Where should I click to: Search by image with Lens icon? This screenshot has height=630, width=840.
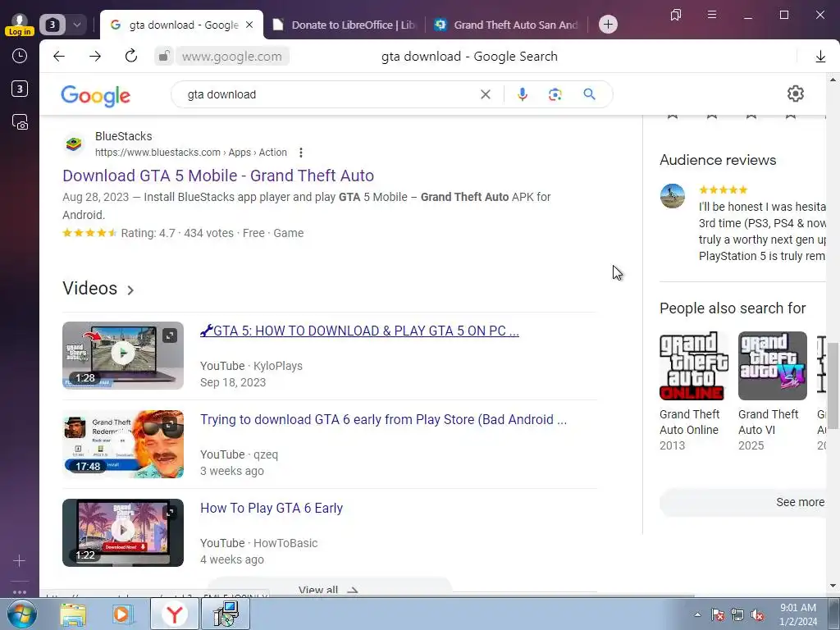[555, 94]
